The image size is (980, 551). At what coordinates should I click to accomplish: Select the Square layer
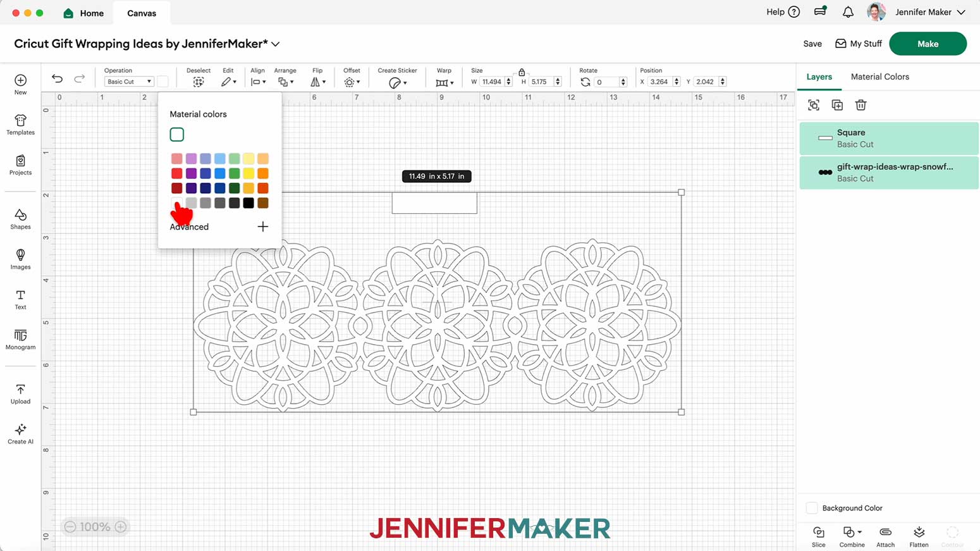(x=889, y=138)
